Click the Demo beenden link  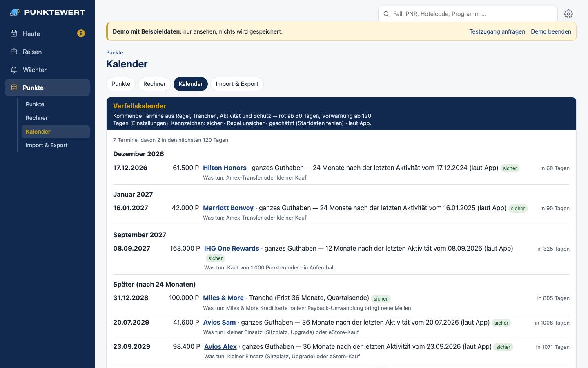click(551, 31)
